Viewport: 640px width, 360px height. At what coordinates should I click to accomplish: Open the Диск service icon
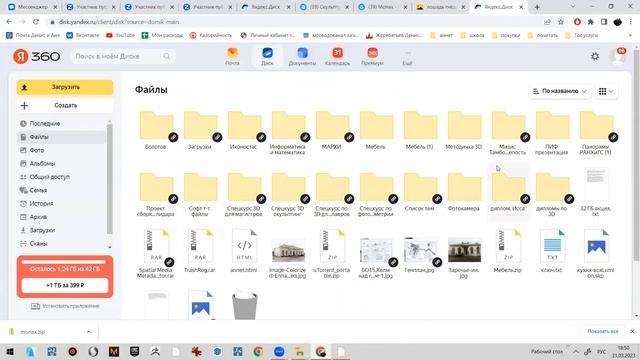tap(267, 56)
